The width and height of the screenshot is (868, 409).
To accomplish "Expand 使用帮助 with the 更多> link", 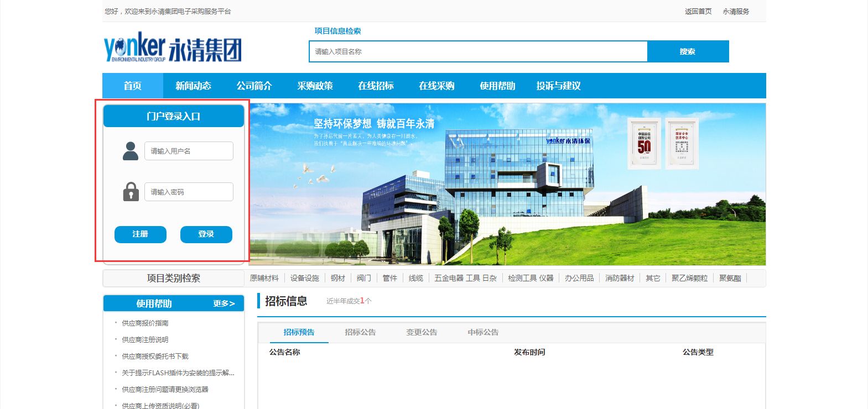I will [x=224, y=303].
